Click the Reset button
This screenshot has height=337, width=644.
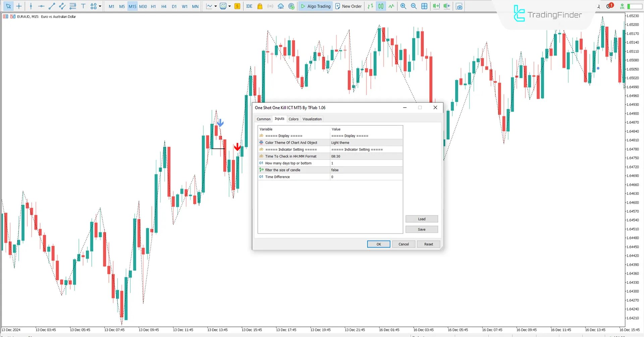pyautogui.click(x=428, y=244)
